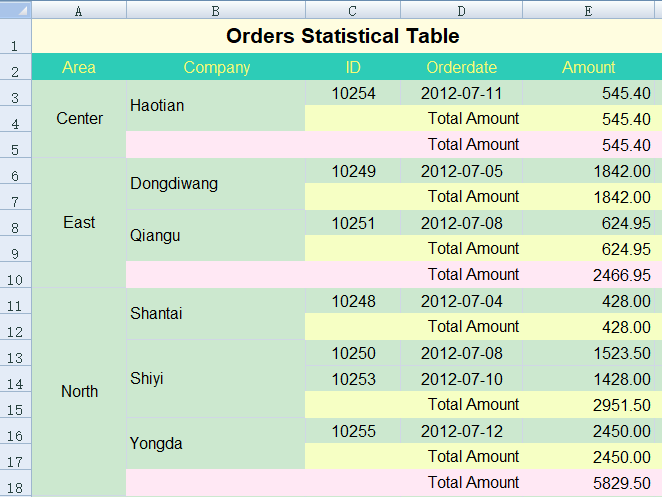Click the Orders Statistical Table title cell

[x=343, y=37]
